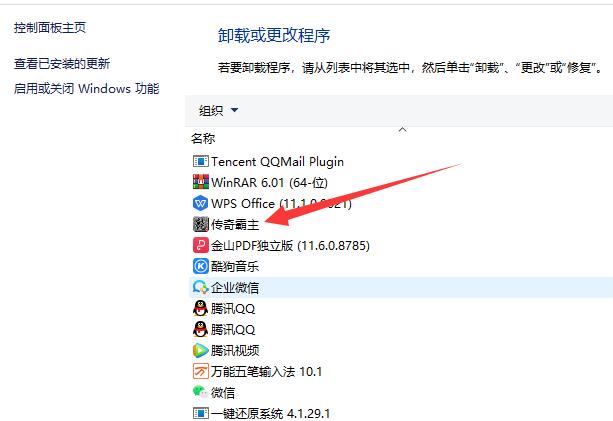
Task: Select 金山PDF独立版 (11.6.0.8785) entry text
Action: point(290,245)
